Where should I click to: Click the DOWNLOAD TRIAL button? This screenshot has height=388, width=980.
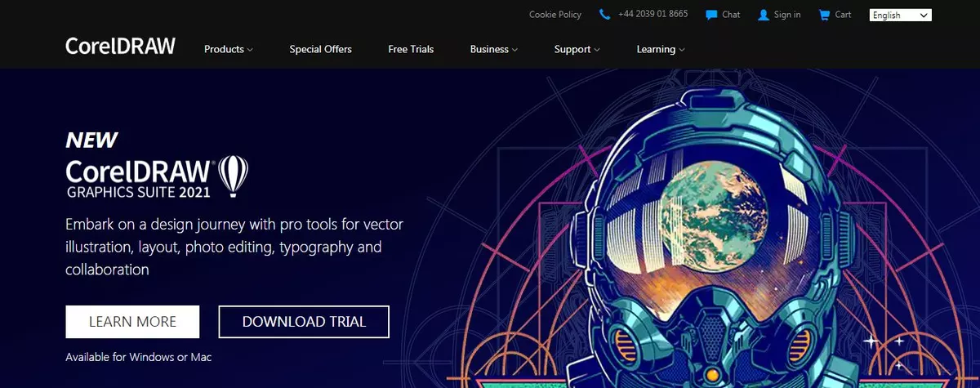tap(304, 322)
